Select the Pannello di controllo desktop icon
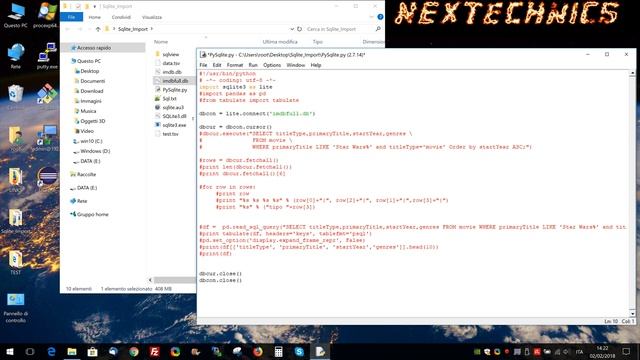The image size is (640, 360). (x=16, y=307)
